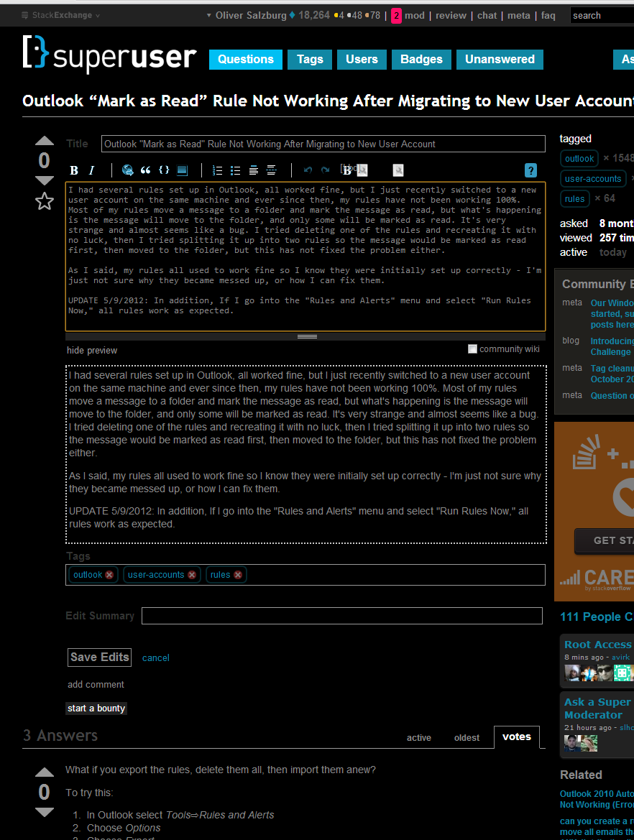Open the Question meta bulletin post
Screen dimensions: 634x840
[x=612, y=395]
